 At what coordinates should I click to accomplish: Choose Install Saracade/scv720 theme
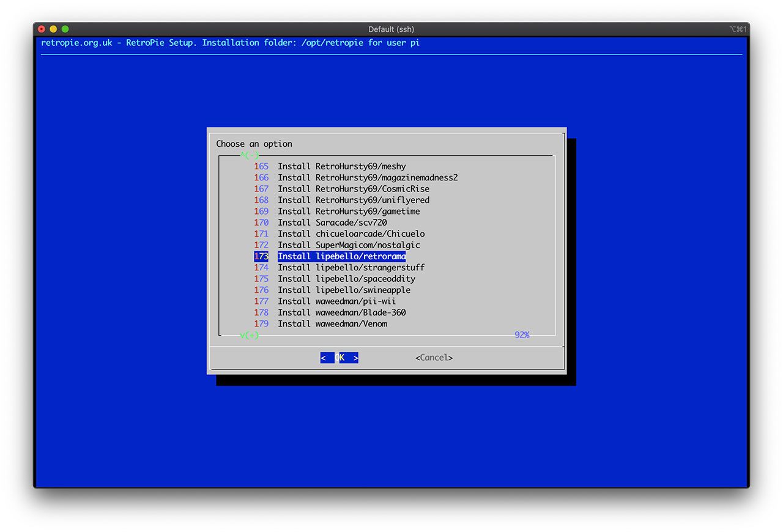(x=332, y=223)
